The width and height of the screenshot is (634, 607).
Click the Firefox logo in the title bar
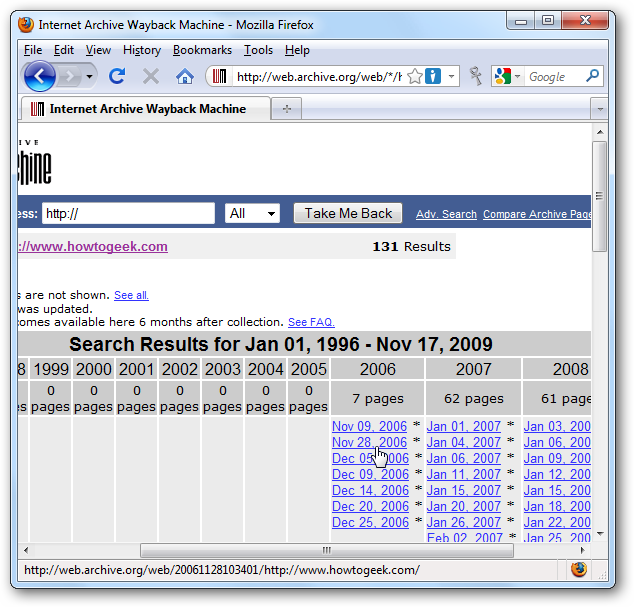[26, 25]
